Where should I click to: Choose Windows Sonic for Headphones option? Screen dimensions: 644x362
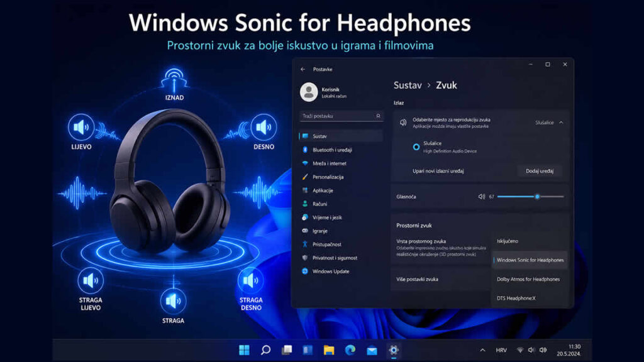[x=530, y=260]
